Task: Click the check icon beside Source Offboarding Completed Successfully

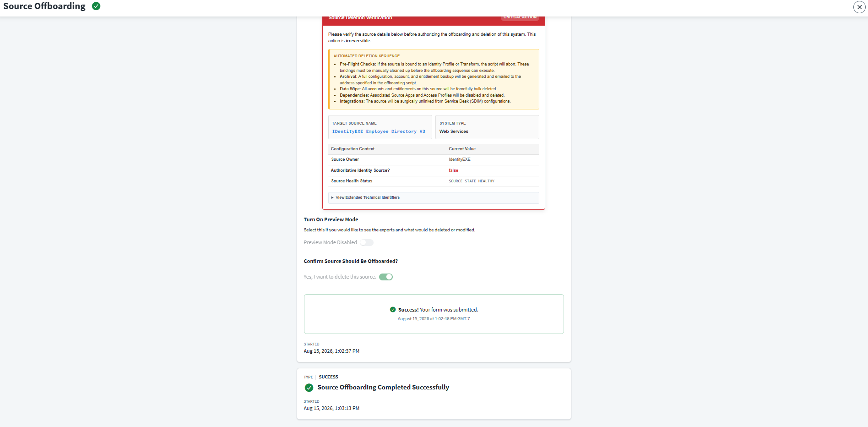Action: (x=309, y=388)
